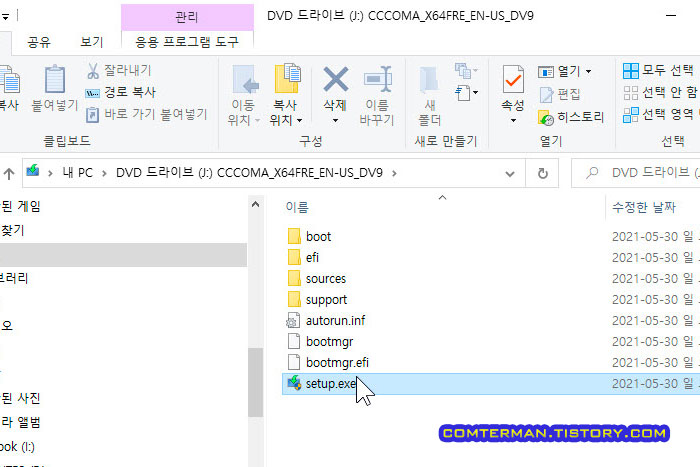The height and width of the screenshot is (467, 700).
Task: Select the 응용 프로그램 도구 tab
Action: point(187,42)
